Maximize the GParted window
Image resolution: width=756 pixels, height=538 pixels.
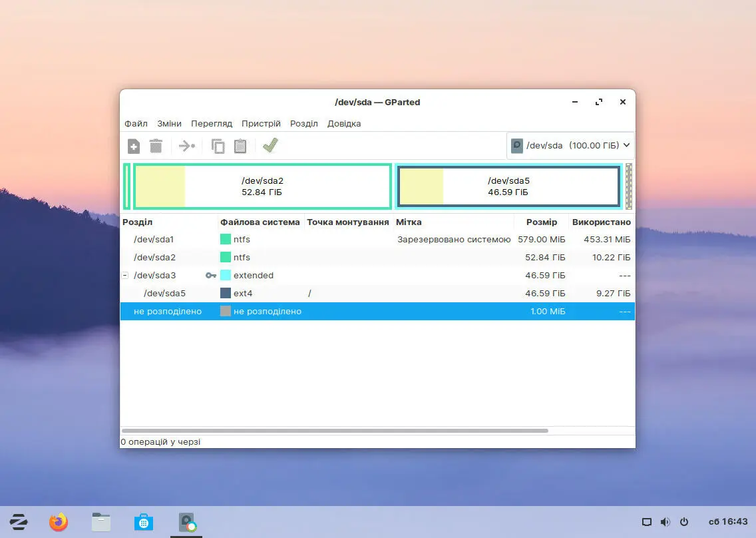click(599, 102)
